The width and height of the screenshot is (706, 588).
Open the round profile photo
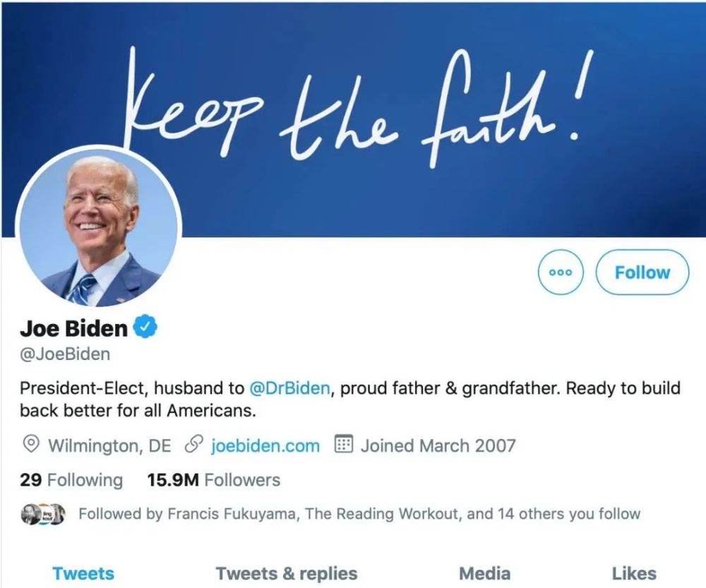coord(99,229)
